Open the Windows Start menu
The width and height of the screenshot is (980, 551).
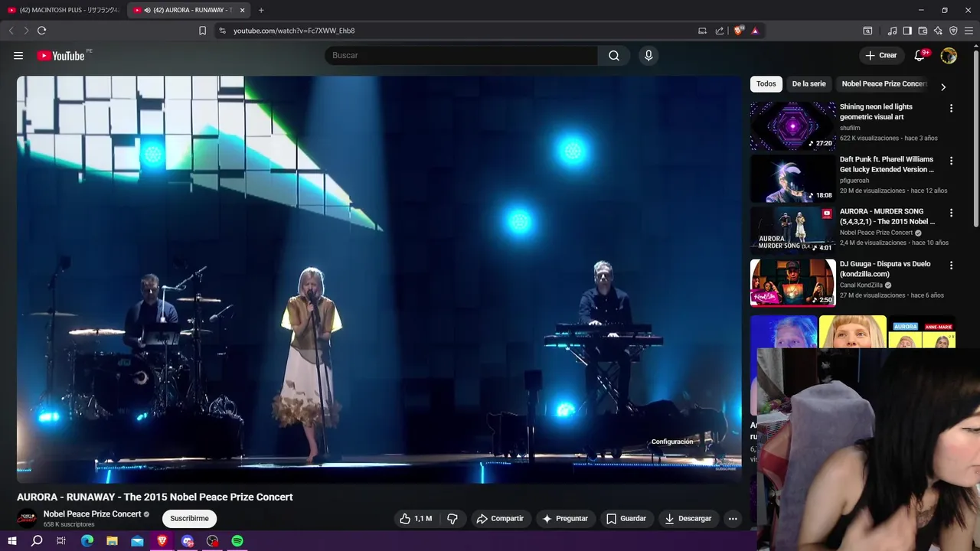point(12,540)
